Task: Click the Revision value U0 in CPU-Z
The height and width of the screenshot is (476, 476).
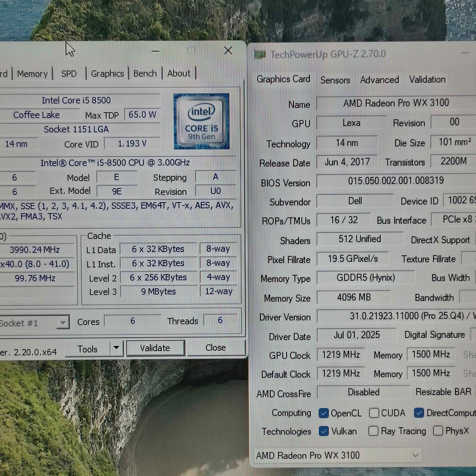Action: [216, 191]
